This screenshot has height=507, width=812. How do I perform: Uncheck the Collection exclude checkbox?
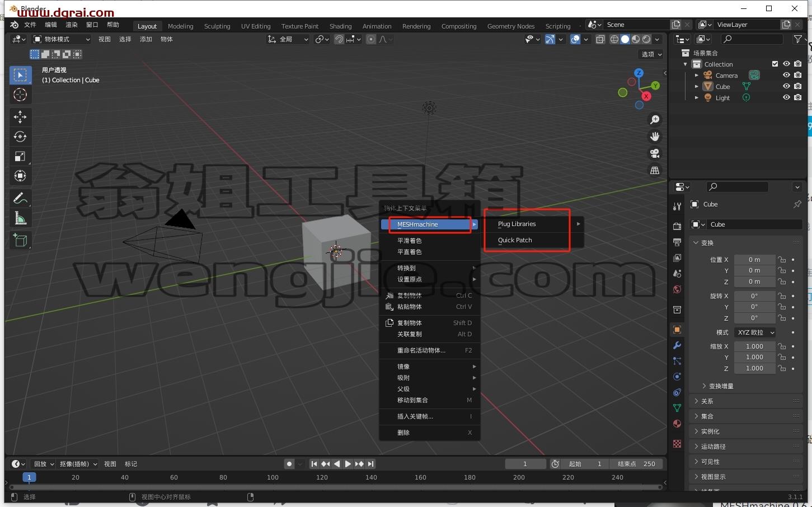click(x=775, y=64)
